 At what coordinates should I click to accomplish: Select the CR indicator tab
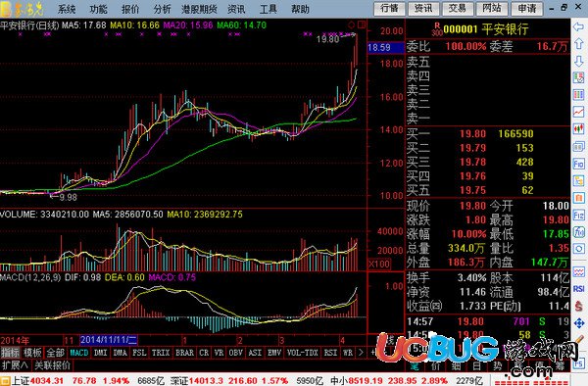204,353
